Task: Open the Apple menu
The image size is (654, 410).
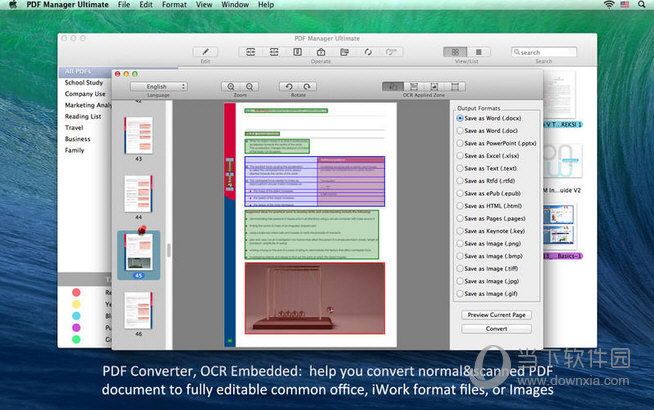Action: (13, 5)
